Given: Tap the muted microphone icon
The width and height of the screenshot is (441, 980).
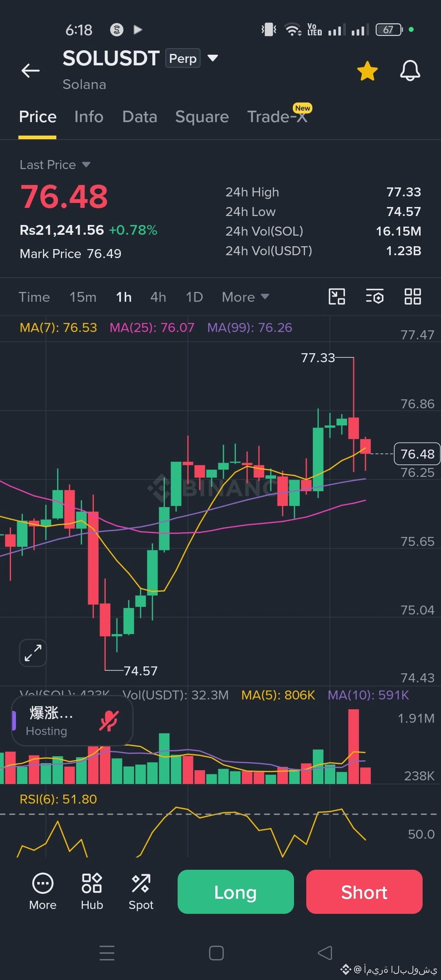Looking at the screenshot, I should (x=109, y=721).
